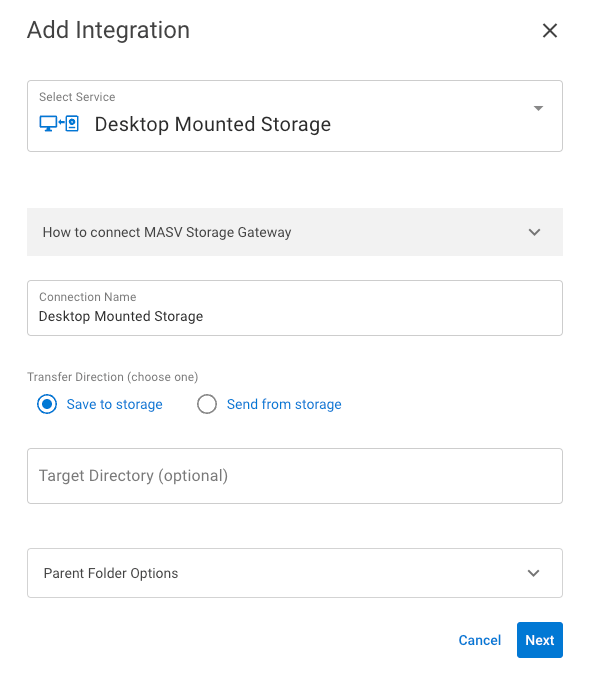Click the Add Integration dialog title
This screenshot has width=591, height=679.
[108, 30]
